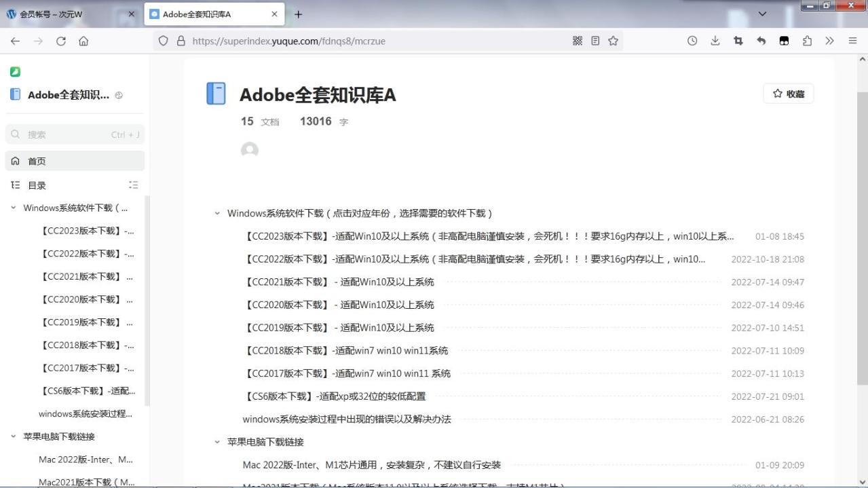
Task: Click the shield tracking protection icon
Action: 163,41
